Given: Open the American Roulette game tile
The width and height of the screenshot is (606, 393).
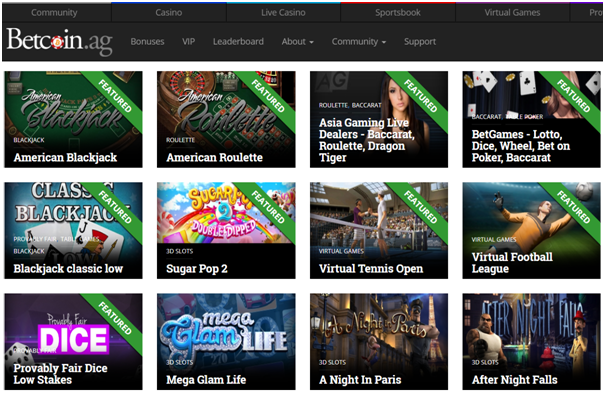Looking at the screenshot, I should coord(226,119).
